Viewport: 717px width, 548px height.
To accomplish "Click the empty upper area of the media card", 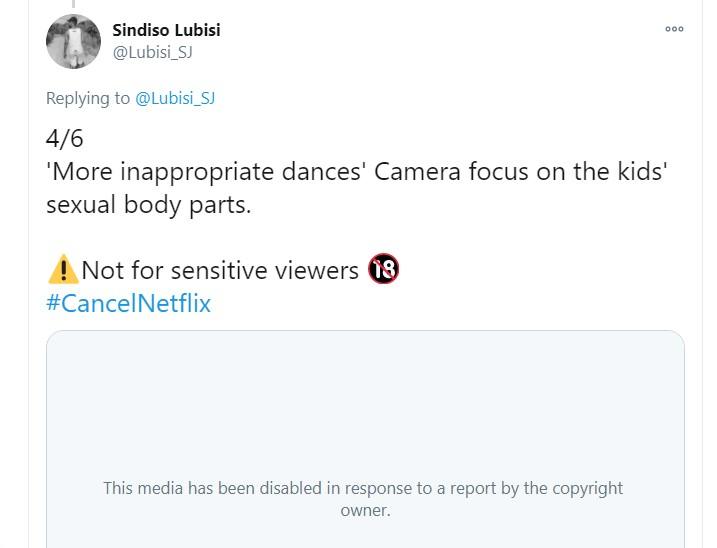I will click(x=365, y=390).
